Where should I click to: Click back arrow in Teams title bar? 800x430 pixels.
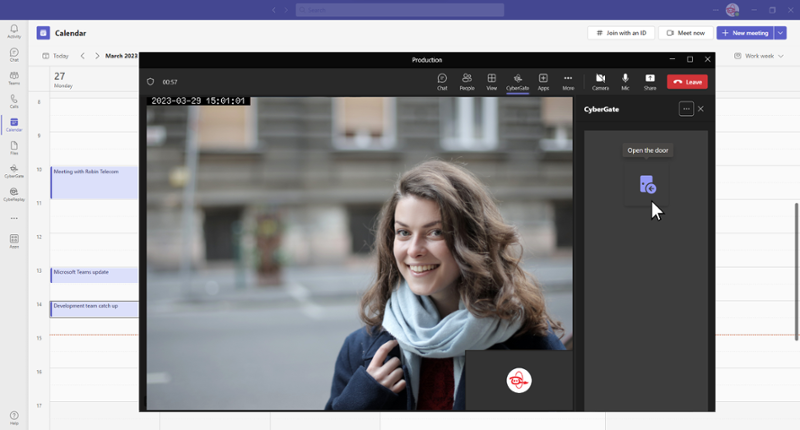pos(274,10)
